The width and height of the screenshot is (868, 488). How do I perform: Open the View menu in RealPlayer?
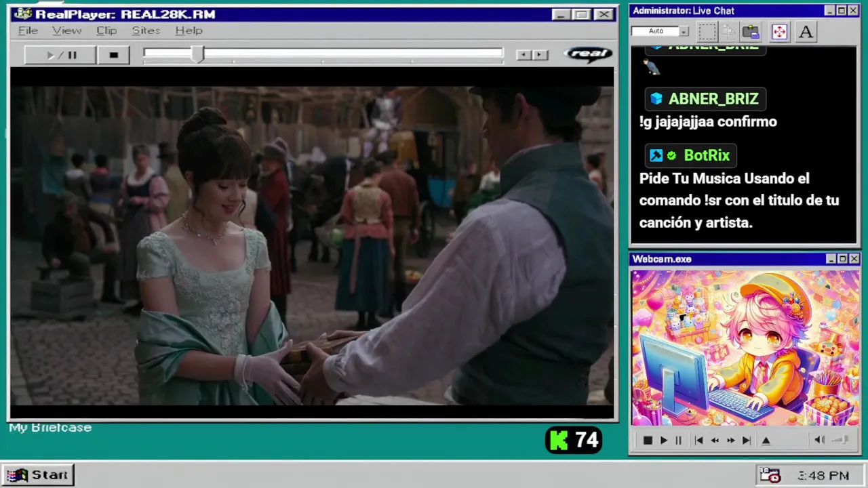(66, 30)
